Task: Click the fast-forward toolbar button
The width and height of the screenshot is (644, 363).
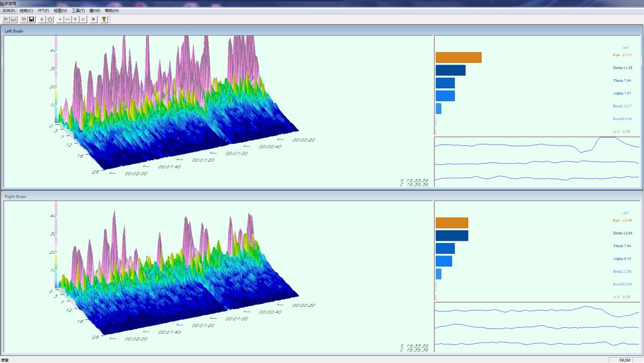Action: pos(67,19)
